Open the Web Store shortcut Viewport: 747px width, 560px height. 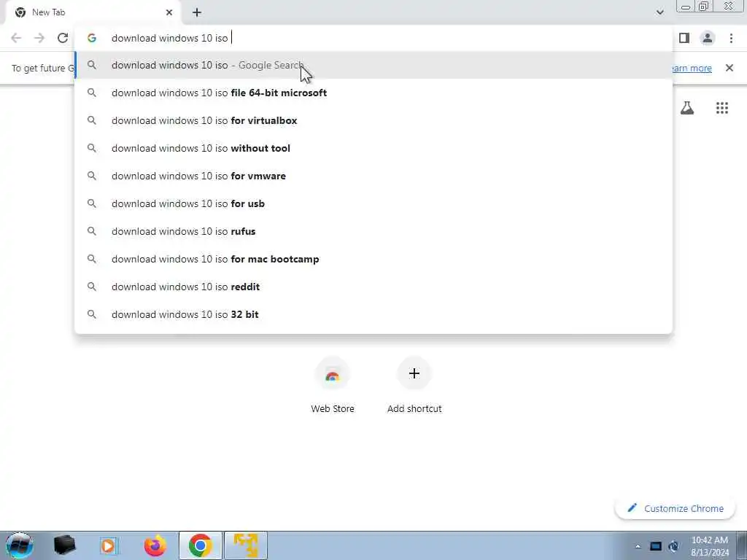[x=333, y=386]
